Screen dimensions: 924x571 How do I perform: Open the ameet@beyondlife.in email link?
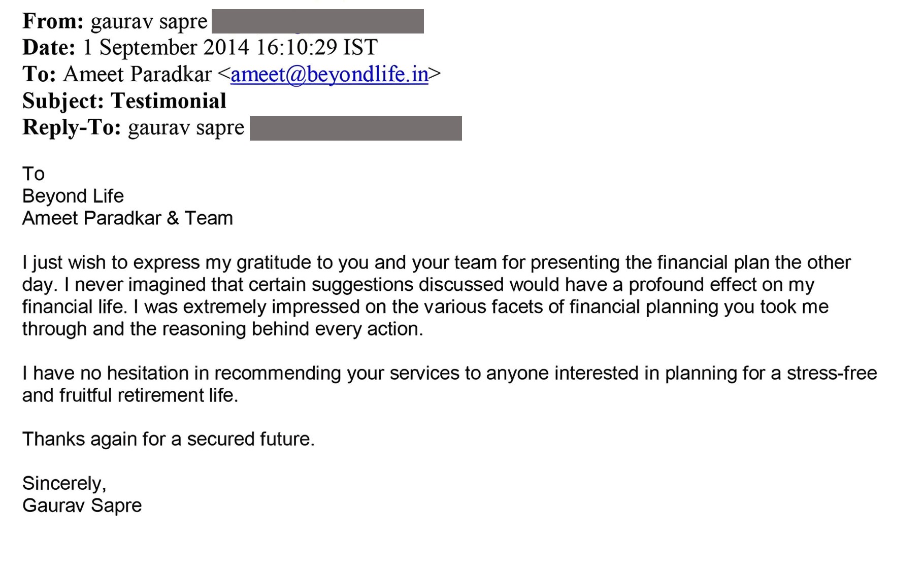[329, 74]
